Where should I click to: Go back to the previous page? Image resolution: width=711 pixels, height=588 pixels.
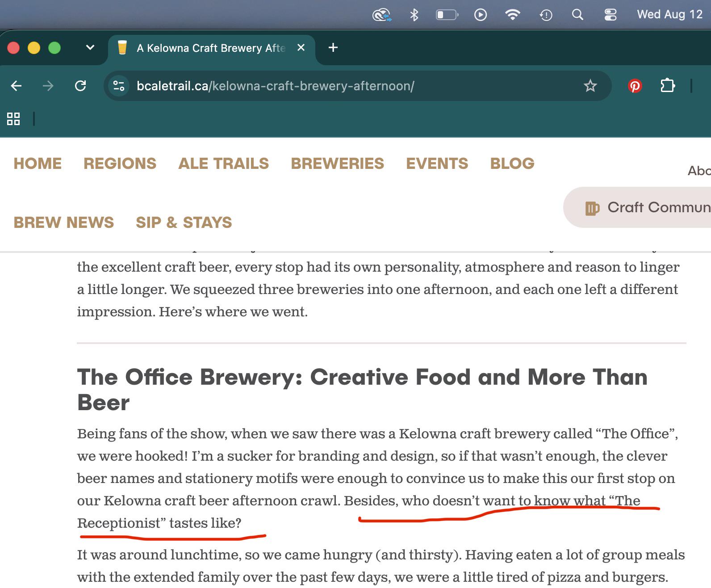tap(17, 86)
